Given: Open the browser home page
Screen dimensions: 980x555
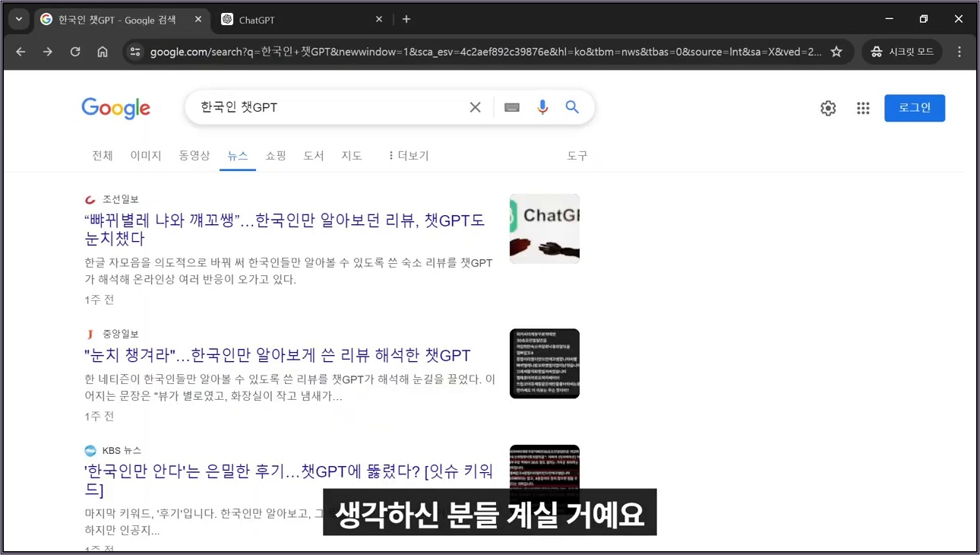Looking at the screenshot, I should click(x=103, y=52).
